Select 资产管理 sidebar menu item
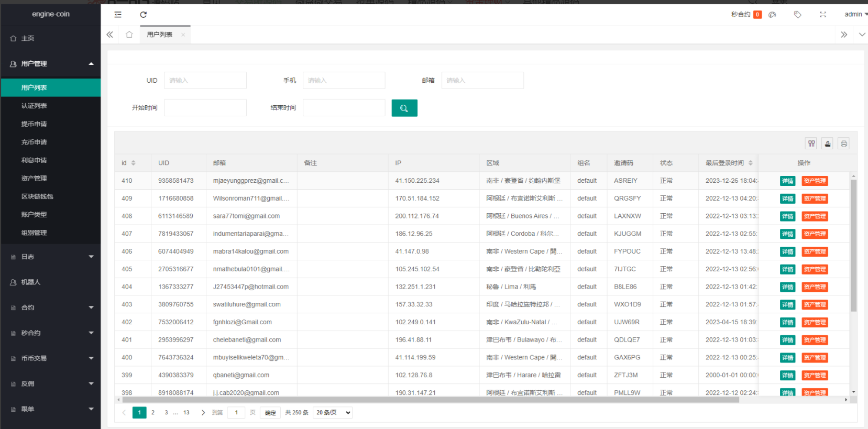 [x=34, y=179]
